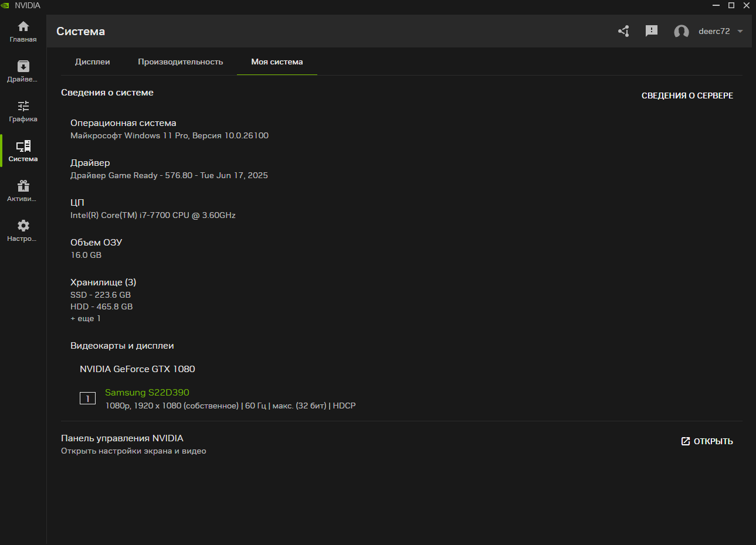Click the 'Сведения о системе' heading
Image resolution: width=756 pixels, height=545 pixels.
pyautogui.click(x=107, y=93)
